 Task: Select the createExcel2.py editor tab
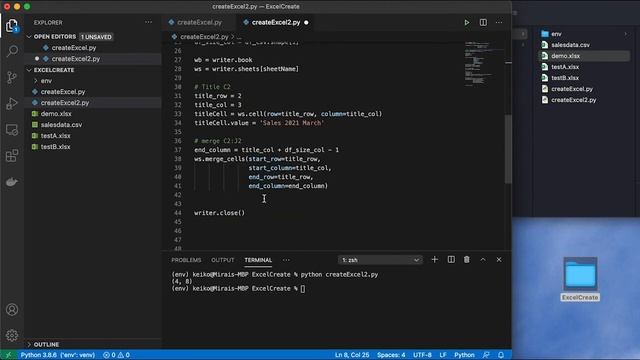pos(276,22)
